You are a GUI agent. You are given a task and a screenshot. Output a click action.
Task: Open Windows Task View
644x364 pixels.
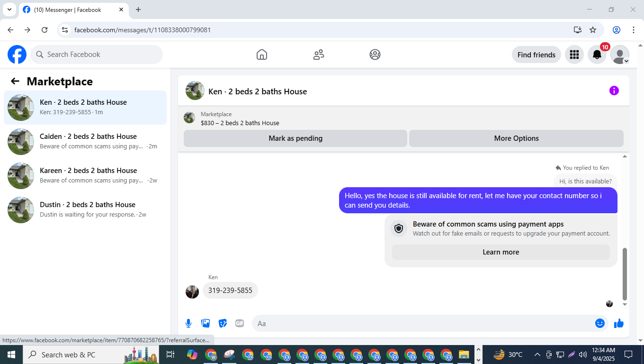tap(170, 355)
